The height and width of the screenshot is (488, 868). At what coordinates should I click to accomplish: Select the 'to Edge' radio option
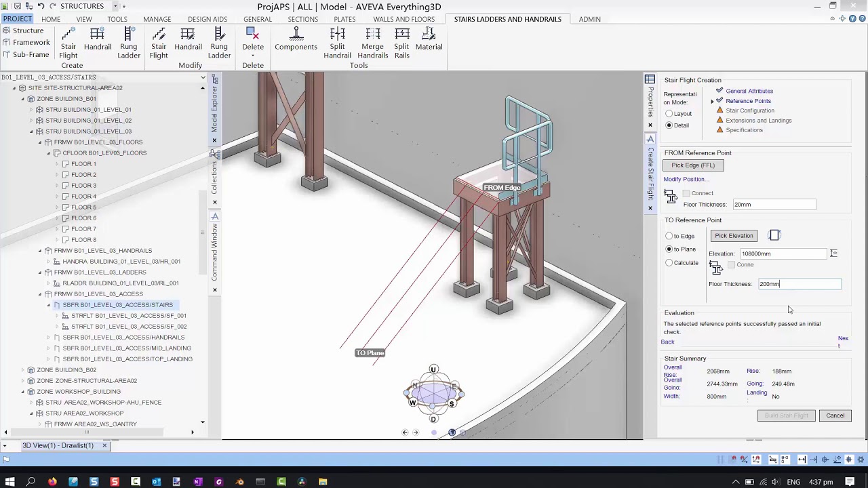669,236
